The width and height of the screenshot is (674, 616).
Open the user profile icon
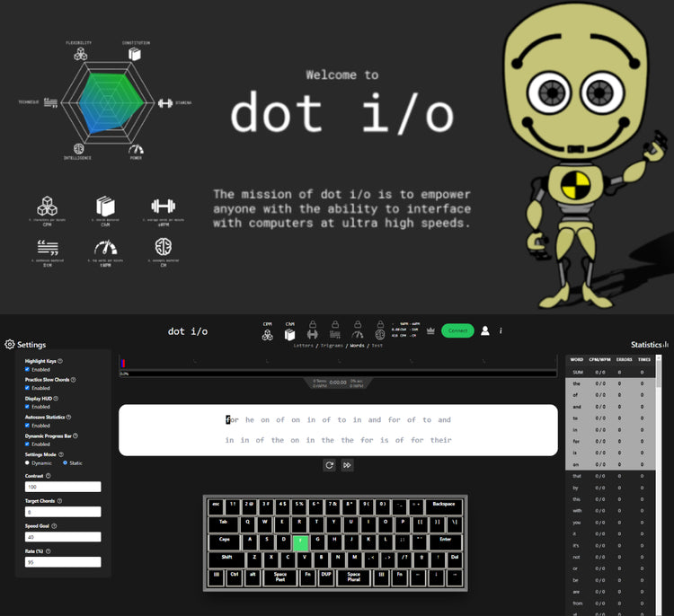pyautogui.click(x=485, y=330)
